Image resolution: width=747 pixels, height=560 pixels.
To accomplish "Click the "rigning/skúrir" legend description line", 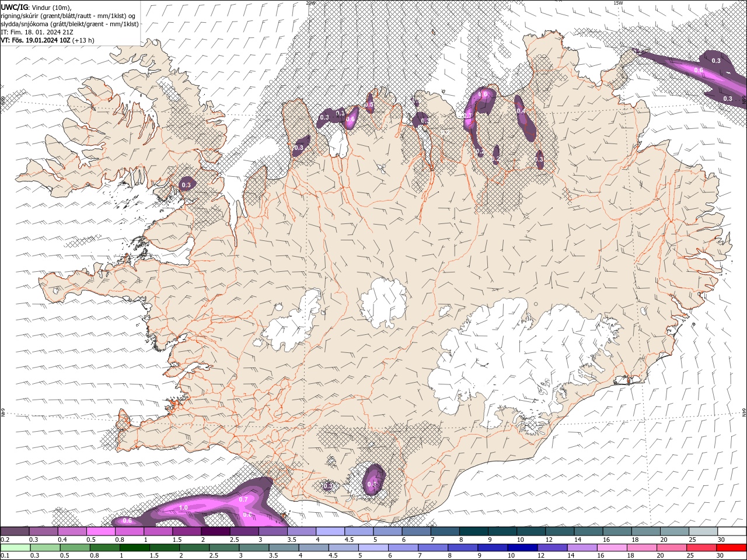I will (68, 16).
